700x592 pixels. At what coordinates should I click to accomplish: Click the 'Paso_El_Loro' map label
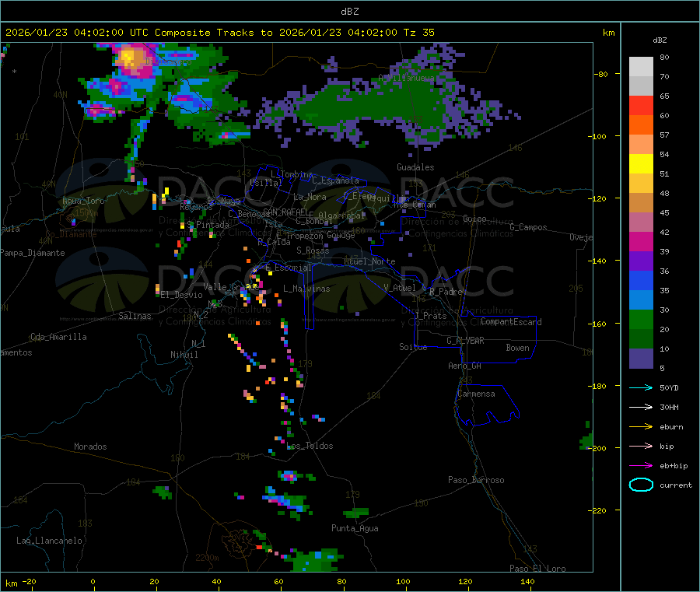[537, 569]
